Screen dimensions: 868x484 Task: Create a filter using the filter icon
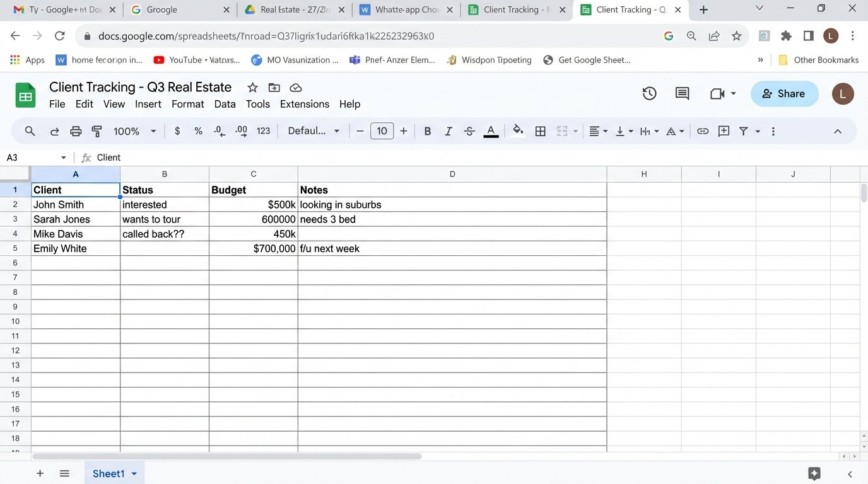pos(743,130)
